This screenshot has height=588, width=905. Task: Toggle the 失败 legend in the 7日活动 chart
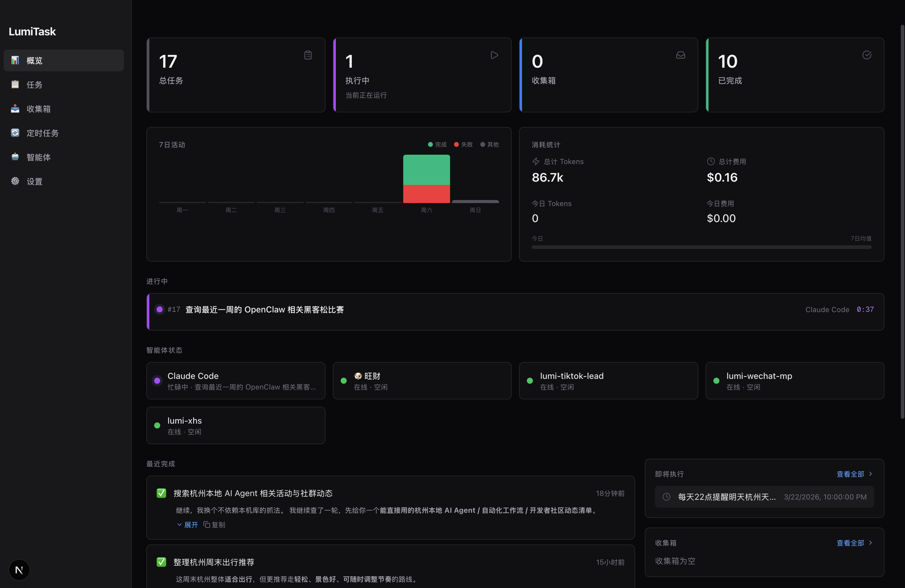pyautogui.click(x=463, y=144)
